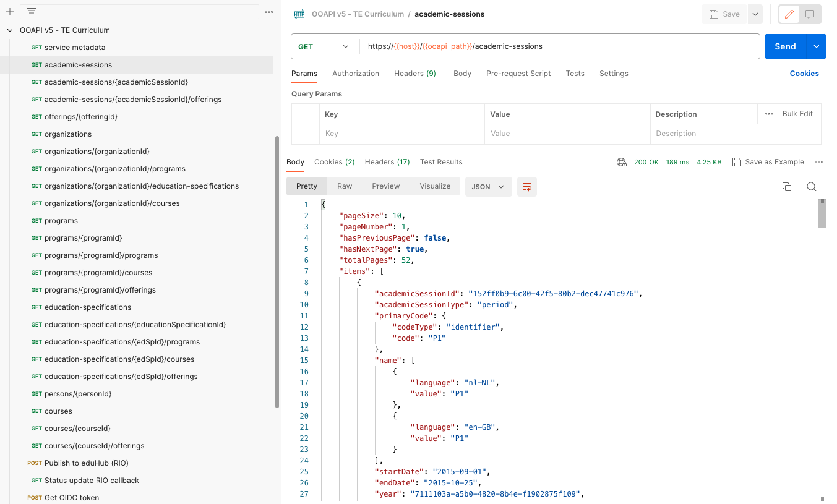The width and height of the screenshot is (837, 504).
Task: Open the GET method dropdown
Action: [x=324, y=46]
